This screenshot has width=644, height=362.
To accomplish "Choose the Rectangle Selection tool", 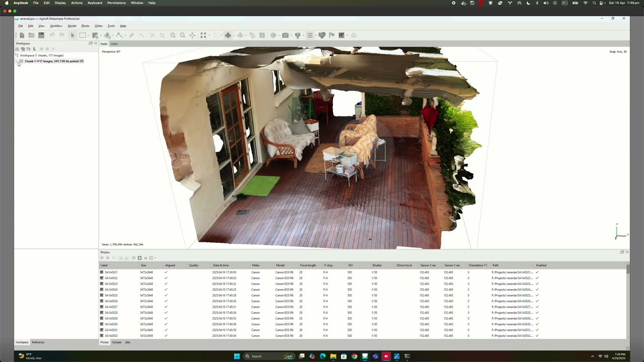I will [83, 35].
